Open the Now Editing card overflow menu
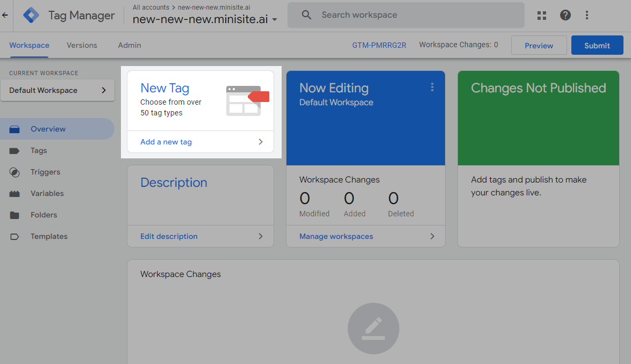Image resolution: width=631 pixels, height=364 pixels. pyautogui.click(x=432, y=87)
